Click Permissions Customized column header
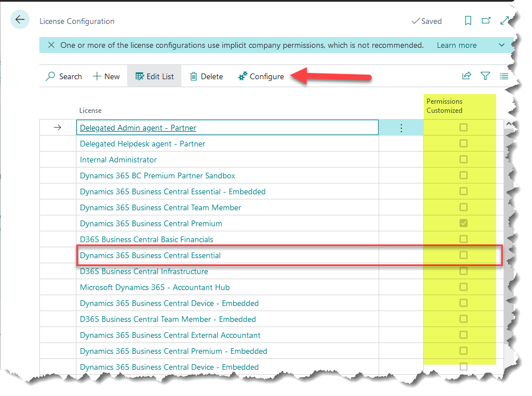 [444, 106]
